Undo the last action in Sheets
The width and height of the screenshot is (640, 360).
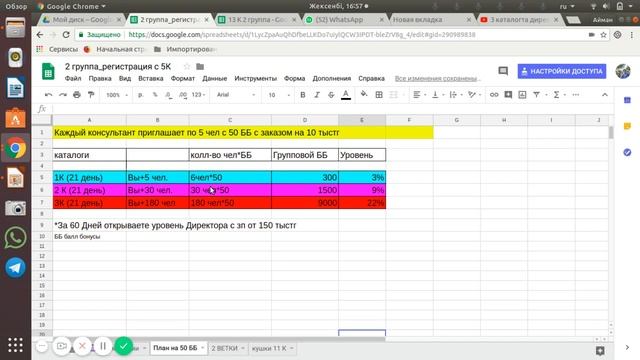pyautogui.click(x=49, y=95)
